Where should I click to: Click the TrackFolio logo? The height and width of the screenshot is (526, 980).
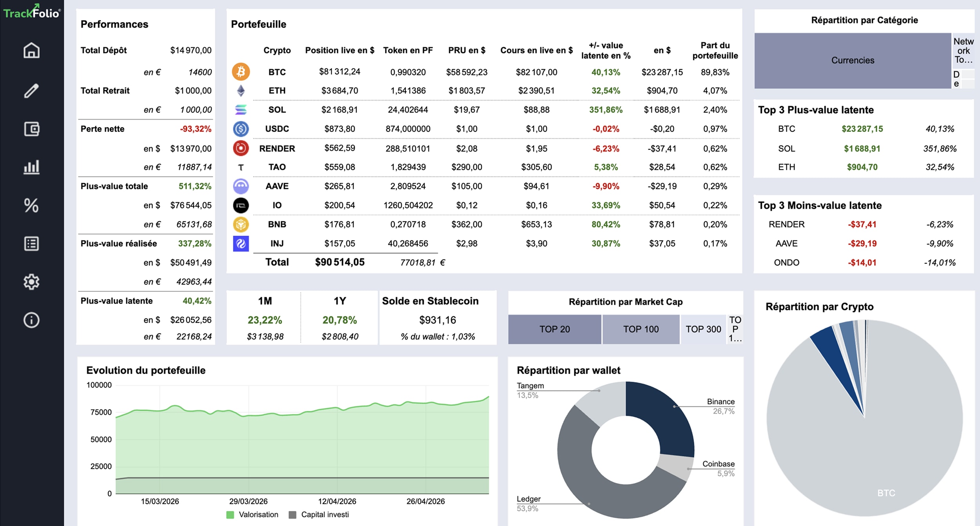coord(32,12)
